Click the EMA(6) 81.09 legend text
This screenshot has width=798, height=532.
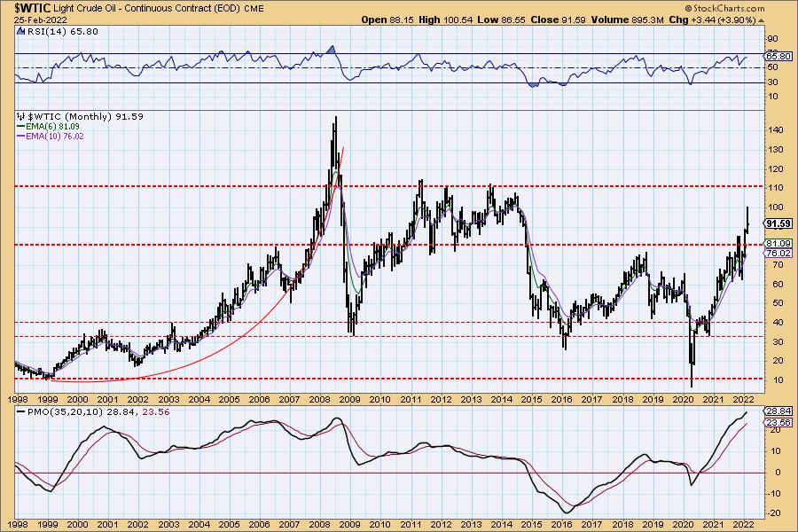(x=52, y=126)
